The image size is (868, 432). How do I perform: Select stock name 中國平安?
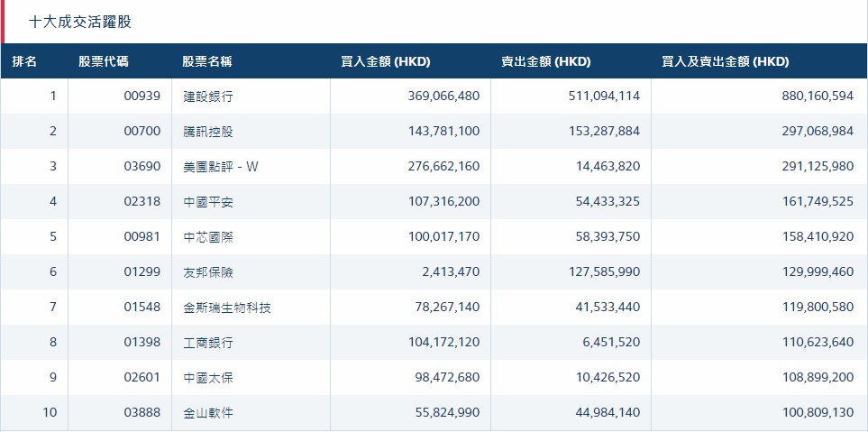point(208,202)
